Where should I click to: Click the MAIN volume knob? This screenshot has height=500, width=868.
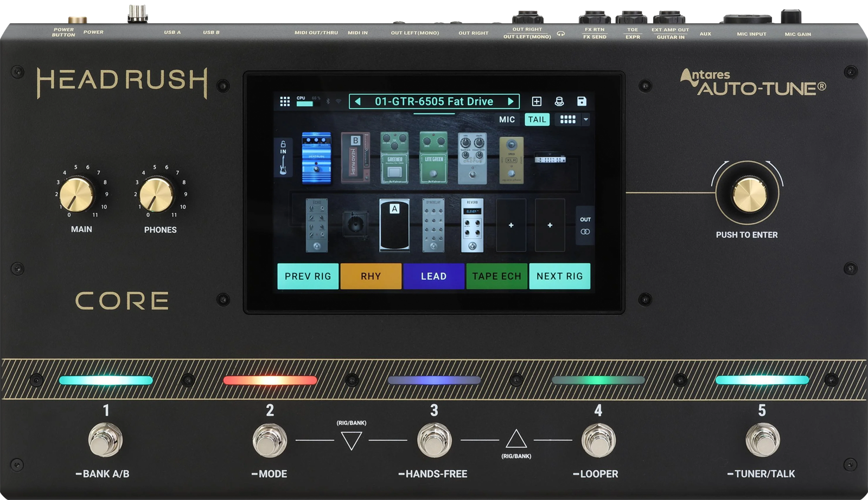point(76,194)
